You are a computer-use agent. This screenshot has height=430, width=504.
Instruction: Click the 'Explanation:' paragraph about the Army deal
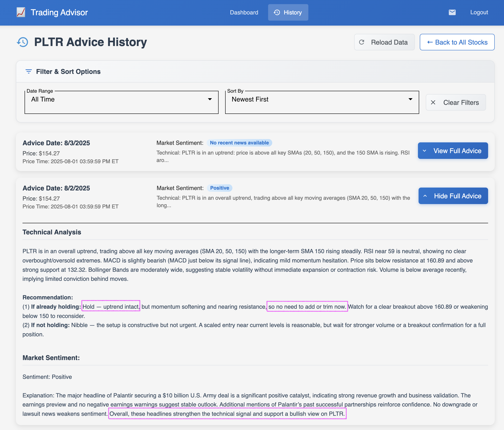coord(250,405)
